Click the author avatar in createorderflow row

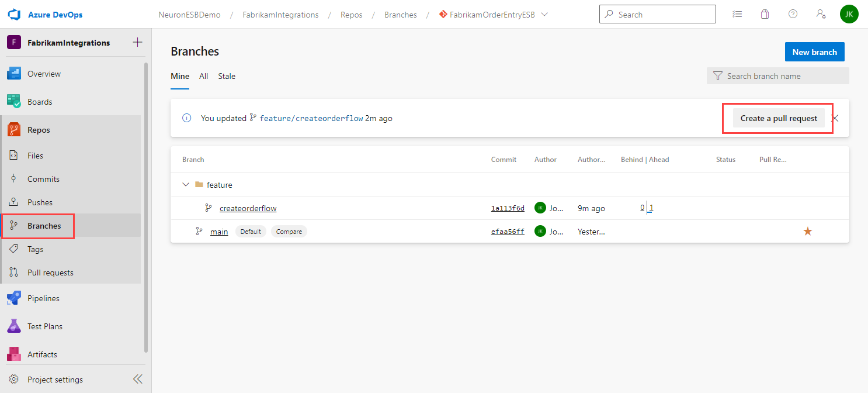tap(540, 208)
